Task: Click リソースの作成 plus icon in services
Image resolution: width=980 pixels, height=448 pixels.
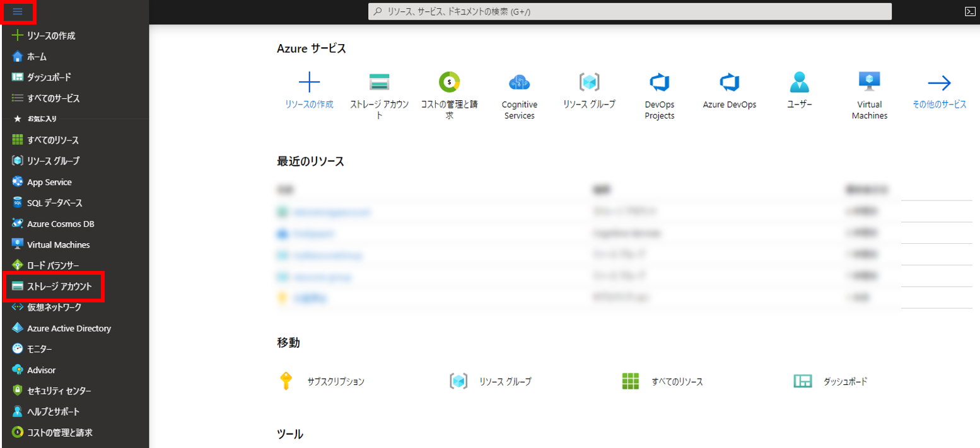Action: click(309, 83)
